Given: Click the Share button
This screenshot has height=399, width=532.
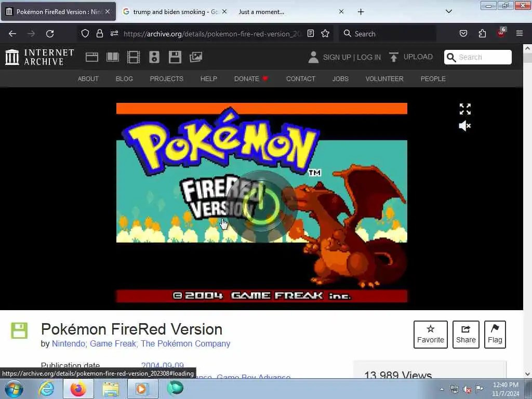Looking at the screenshot, I should coord(466,335).
